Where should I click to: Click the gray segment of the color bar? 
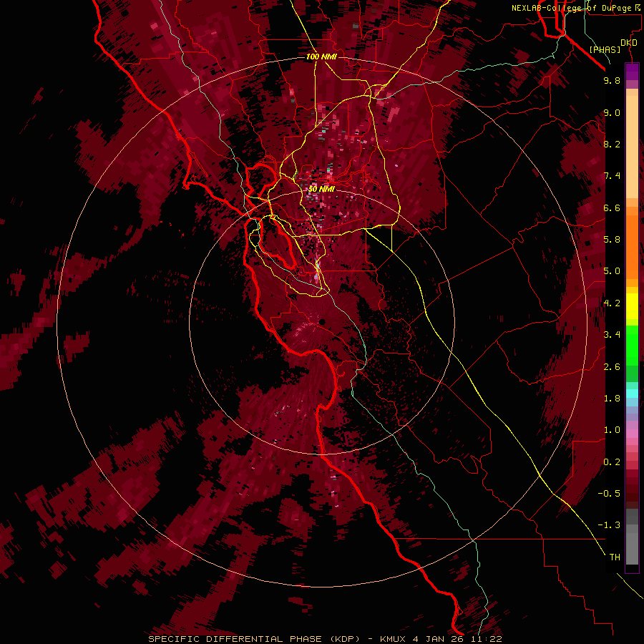(632, 538)
